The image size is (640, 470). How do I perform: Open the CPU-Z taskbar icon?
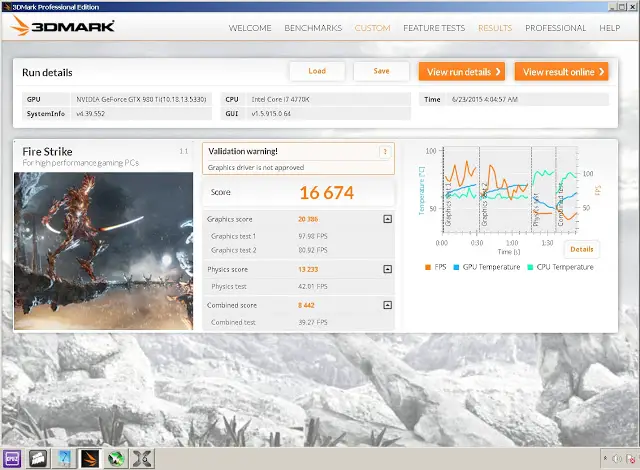12,459
